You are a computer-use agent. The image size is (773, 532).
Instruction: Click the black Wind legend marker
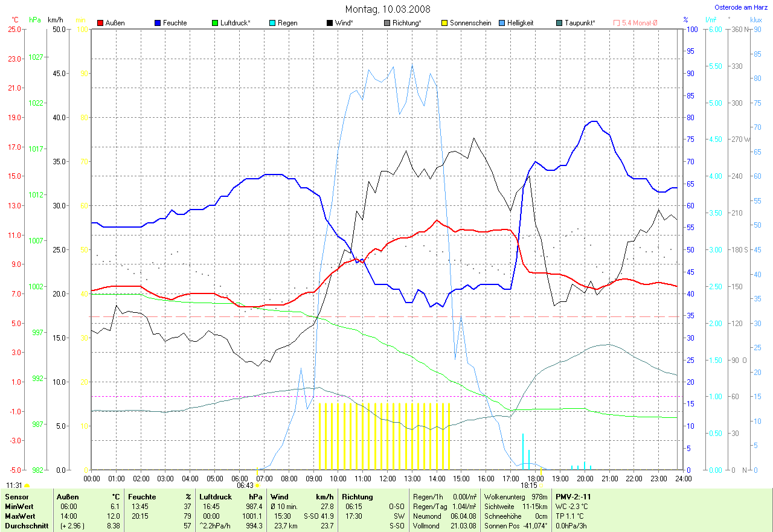pyautogui.click(x=330, y=23)
